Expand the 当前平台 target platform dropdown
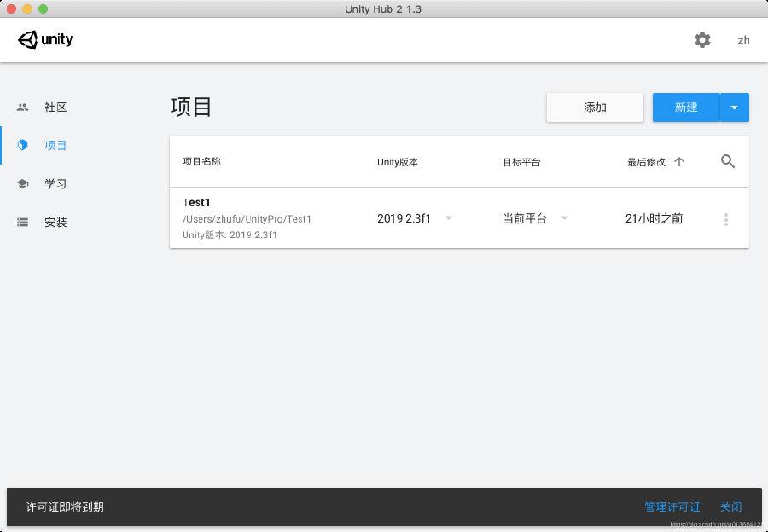768x532 pixels. click(564, 218)
